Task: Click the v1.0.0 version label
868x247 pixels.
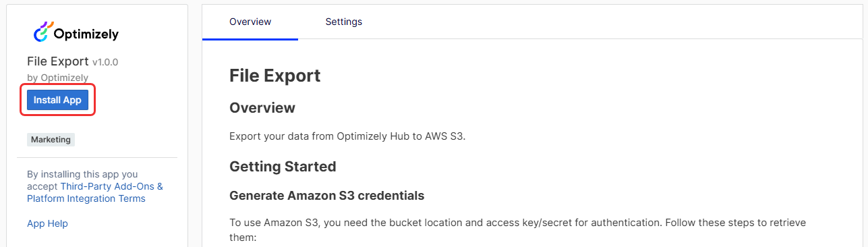Action: pos(105,62)
